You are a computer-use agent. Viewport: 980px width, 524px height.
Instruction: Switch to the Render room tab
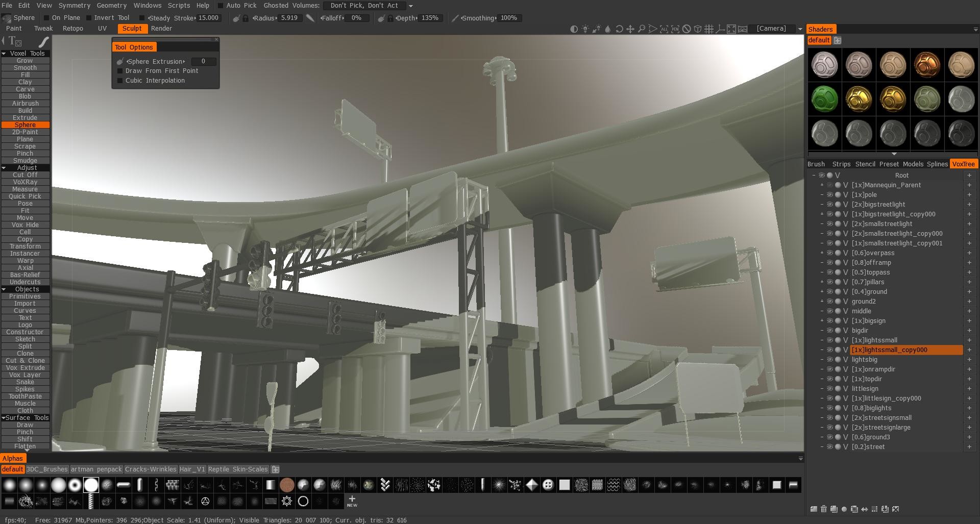click(161, 29)
